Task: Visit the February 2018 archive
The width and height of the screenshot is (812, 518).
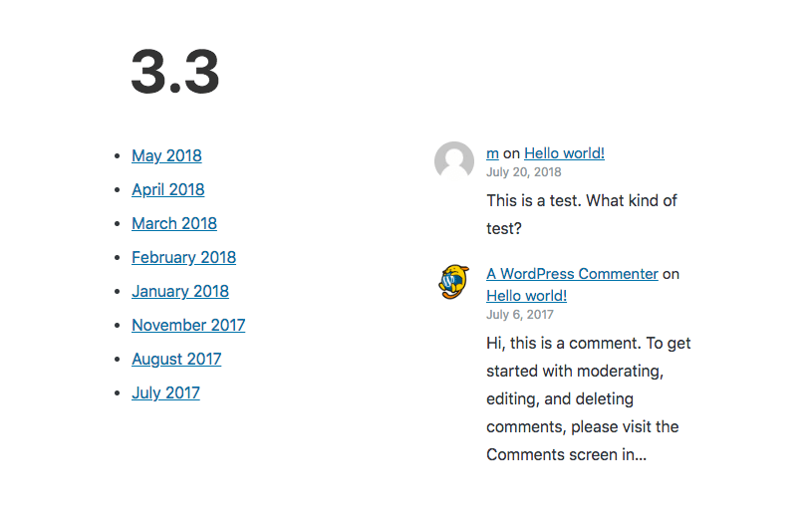Action: (184, 257)
